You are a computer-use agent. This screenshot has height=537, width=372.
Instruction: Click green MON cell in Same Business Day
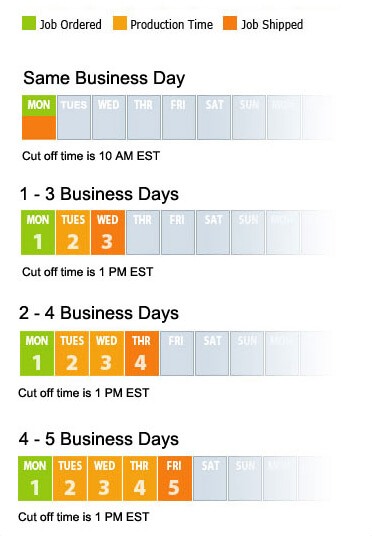click(39, 105)
